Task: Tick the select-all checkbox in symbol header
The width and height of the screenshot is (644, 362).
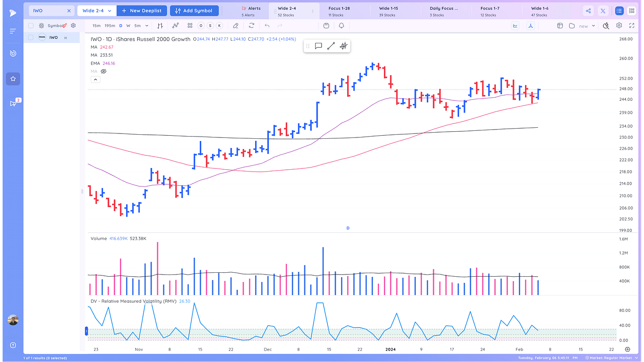Action: coord(31,26)
